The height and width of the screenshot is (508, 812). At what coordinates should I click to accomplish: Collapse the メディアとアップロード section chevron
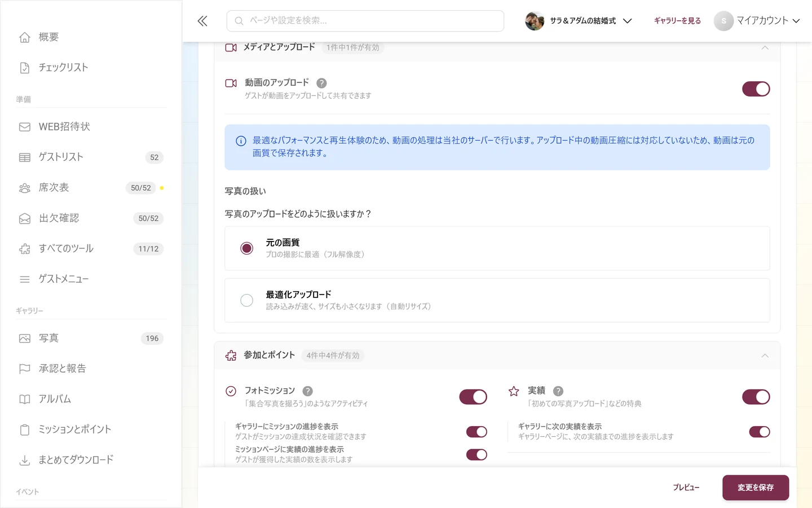click(x=765, y=48)
